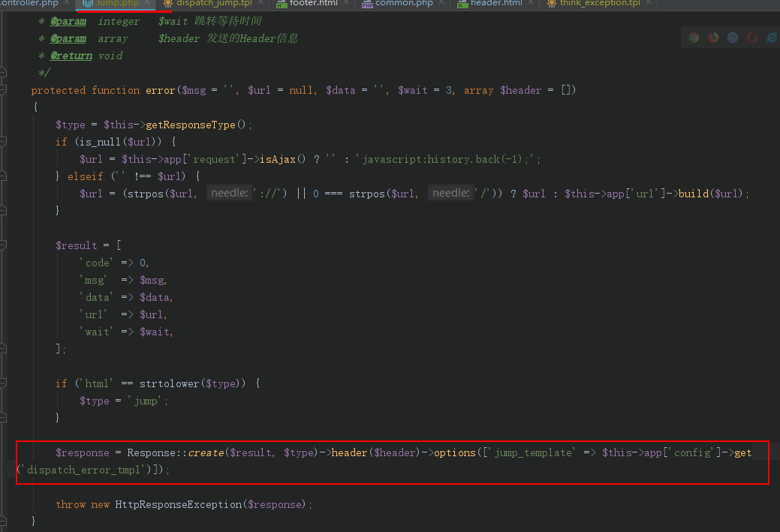Image resolution: width=780 pixels, height=532 pixels.
Task: Fold the $result array at its closing bracket
Action: (x=3, y=348)
